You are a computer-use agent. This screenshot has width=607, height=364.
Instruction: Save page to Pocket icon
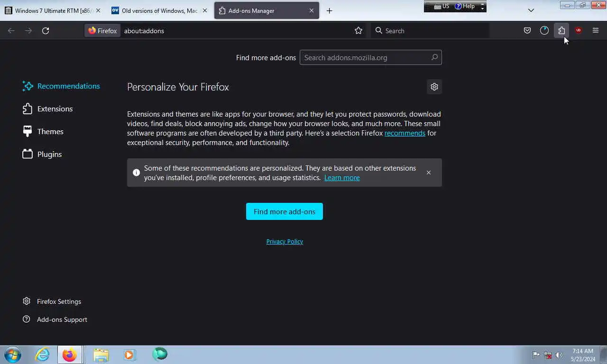tap(527, 30)
